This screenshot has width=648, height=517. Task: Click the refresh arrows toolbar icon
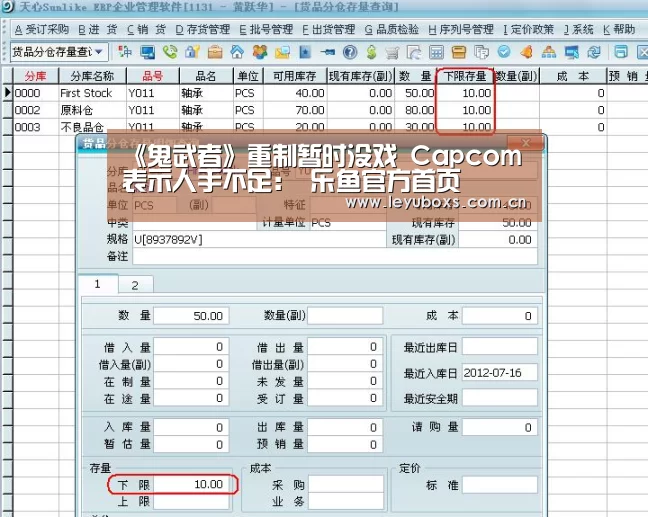click(x=594, y=52)
